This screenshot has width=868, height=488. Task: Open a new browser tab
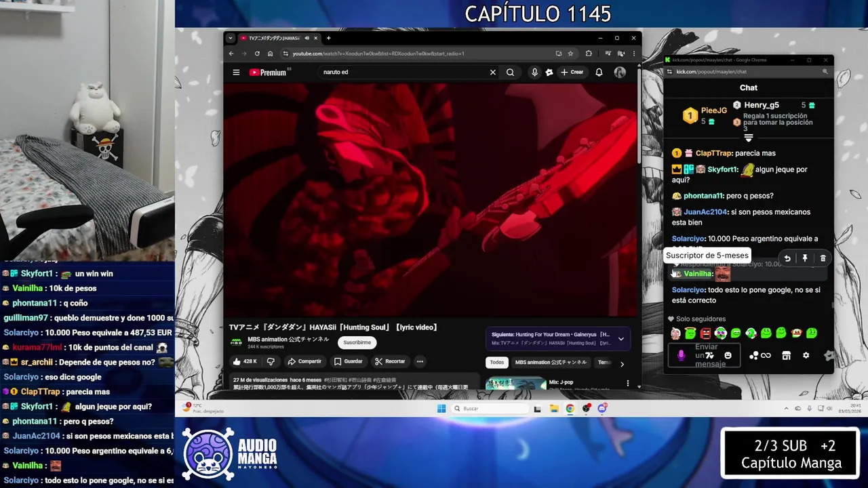329,38
